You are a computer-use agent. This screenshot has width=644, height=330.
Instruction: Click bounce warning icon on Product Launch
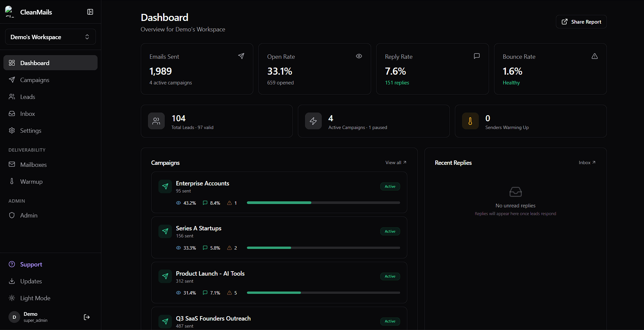pyautogui.click(x=230, y=293)
